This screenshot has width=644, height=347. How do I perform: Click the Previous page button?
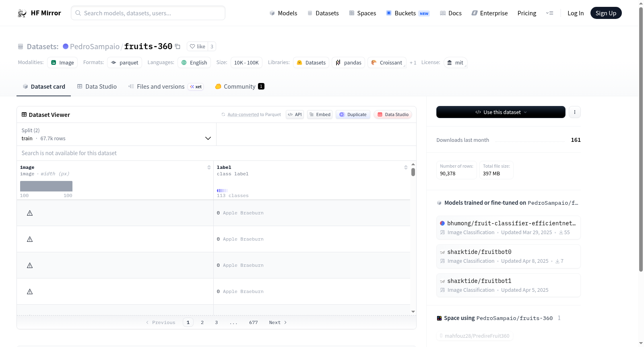point(161,322)
